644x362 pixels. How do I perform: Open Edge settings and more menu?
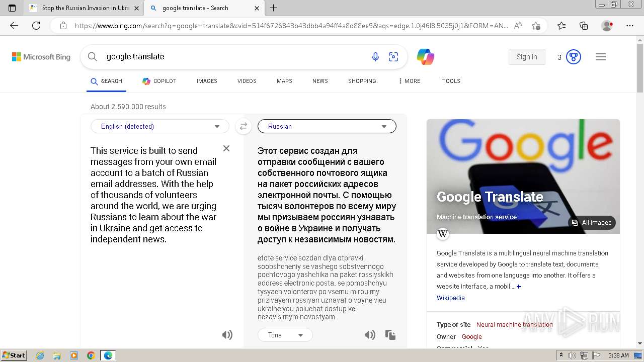pyautogui.click(x=630, y=26)
